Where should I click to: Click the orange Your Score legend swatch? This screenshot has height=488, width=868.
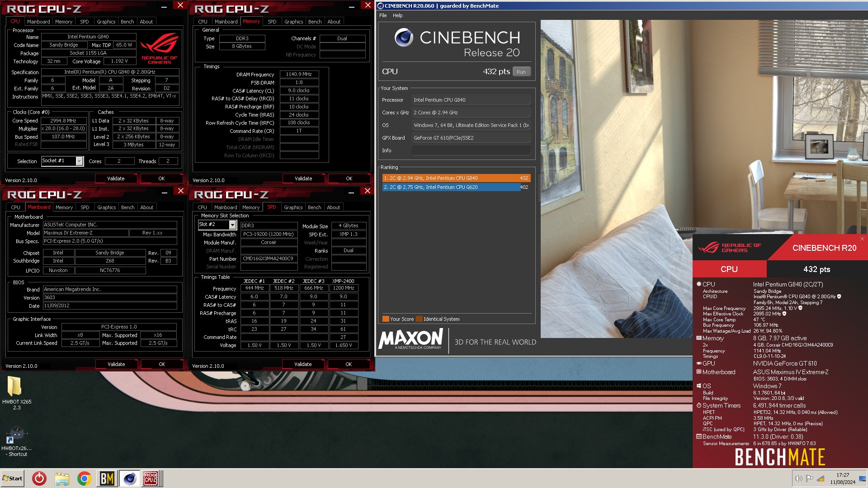tap(386, 319)
